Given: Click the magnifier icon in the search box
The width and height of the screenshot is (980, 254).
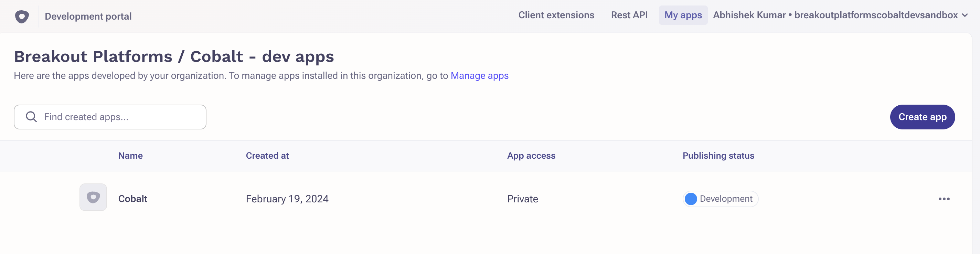Looking at the screenshot, I should pyautogui.click(x=31, y=117).
